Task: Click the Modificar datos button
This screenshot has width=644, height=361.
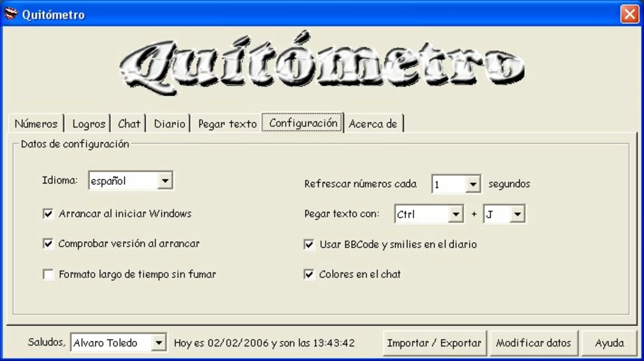Action: (533, 343)
